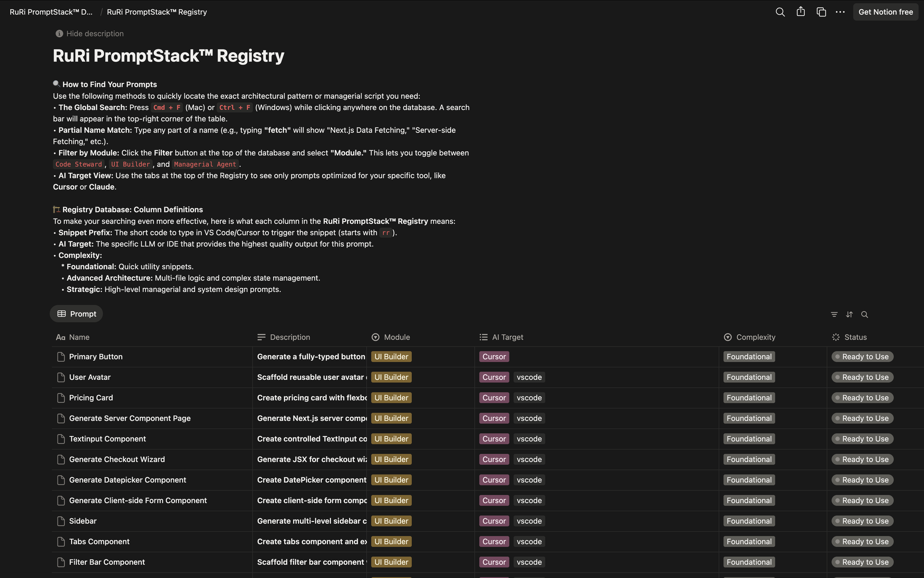The image size is (924, 578).
Task: Click Ready to Use status for Tabs Component
Action: [862, 542]
